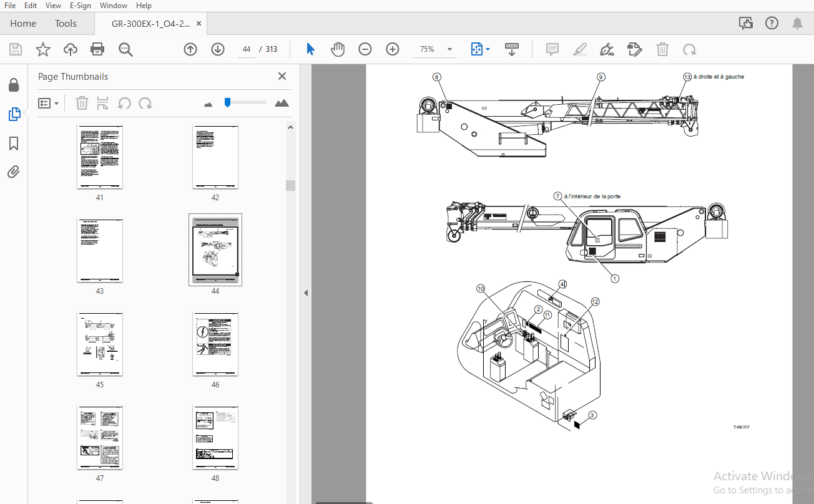The image size is (814, 504).
Task: Click the thumbnails panel scrollbar handle
Action: point(290,185)
